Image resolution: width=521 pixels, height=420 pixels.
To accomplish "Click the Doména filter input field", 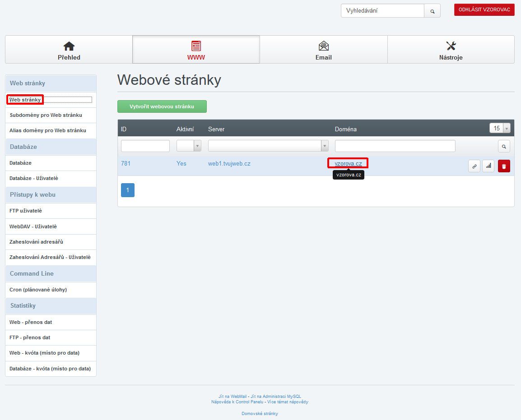I will pyautogui.click(x=395, y=146).
